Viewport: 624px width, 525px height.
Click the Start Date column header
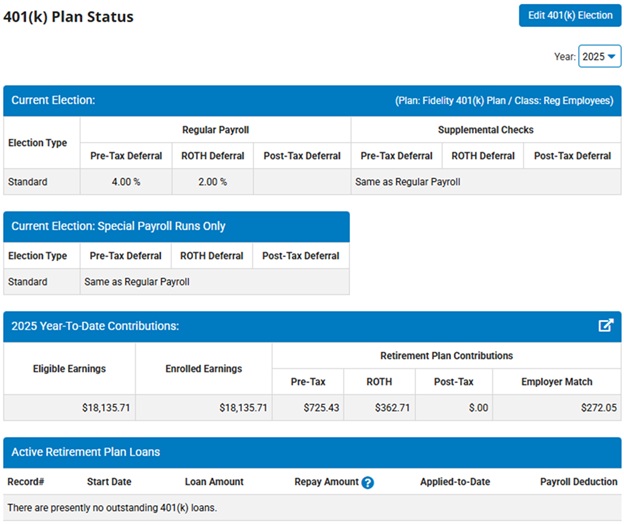108,482
